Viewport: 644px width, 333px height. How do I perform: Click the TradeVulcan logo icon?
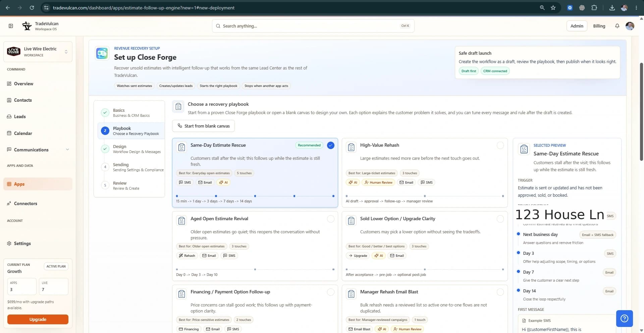coord(27,26)
